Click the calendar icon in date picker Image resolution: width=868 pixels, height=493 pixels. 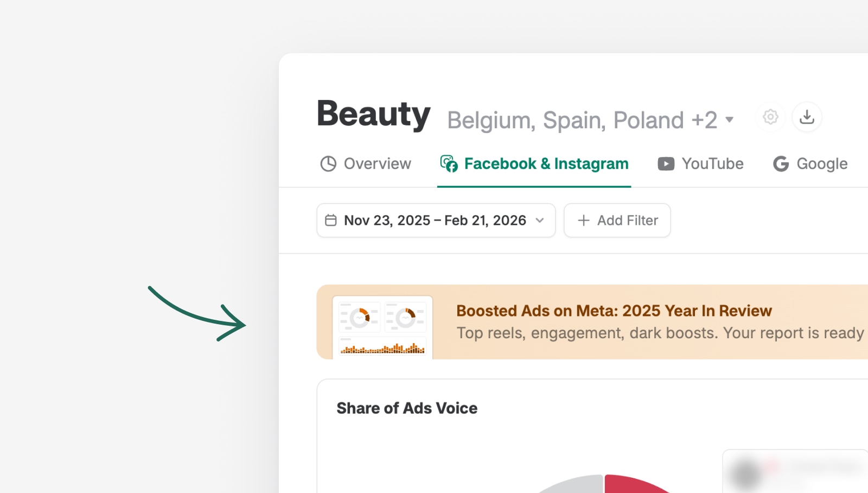(331, 220)
